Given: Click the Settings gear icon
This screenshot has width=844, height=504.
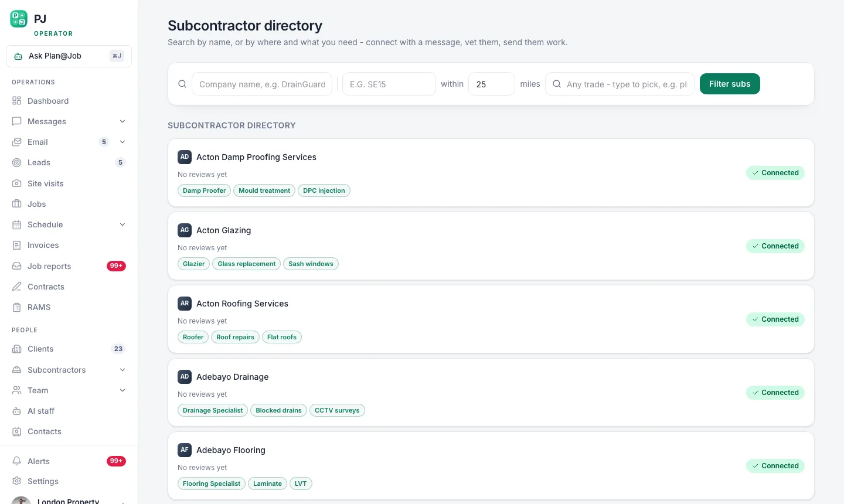Looking at the screenshot, I should coord(16,481).
